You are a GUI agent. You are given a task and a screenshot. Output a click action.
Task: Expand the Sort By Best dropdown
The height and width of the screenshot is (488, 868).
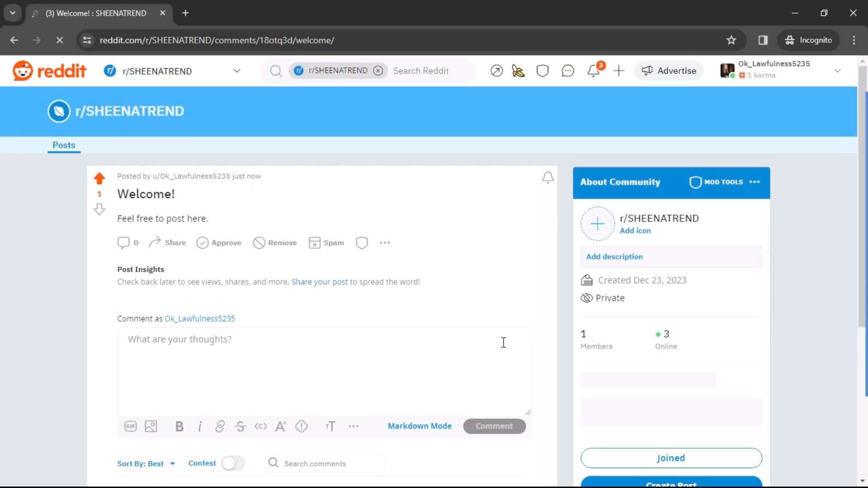[x=146, y=464]
